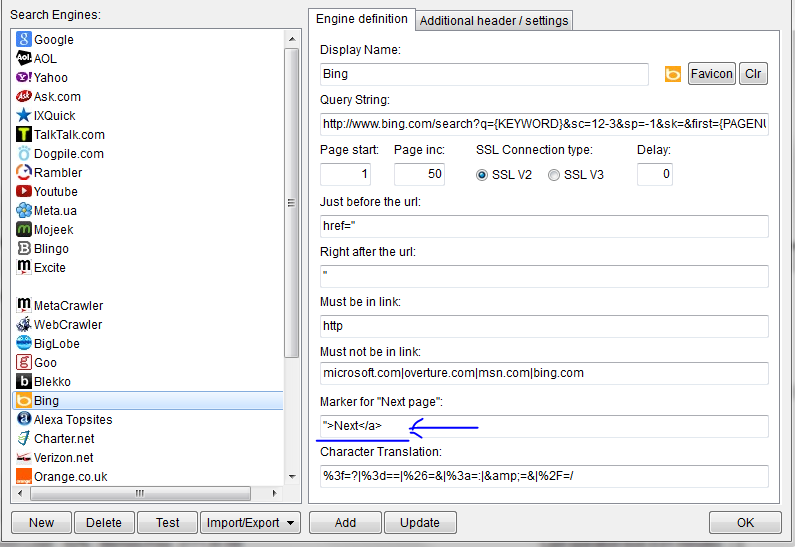Select the AOL engine icon
The height and width of the screenshot is (547, 795).
(23, 58)
